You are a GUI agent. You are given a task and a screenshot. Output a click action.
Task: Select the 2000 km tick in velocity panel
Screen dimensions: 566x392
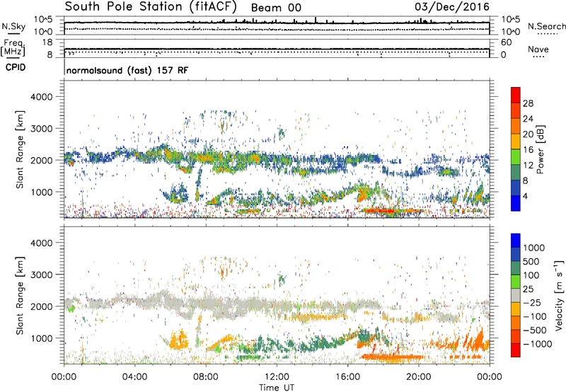(x=42, y=306)
